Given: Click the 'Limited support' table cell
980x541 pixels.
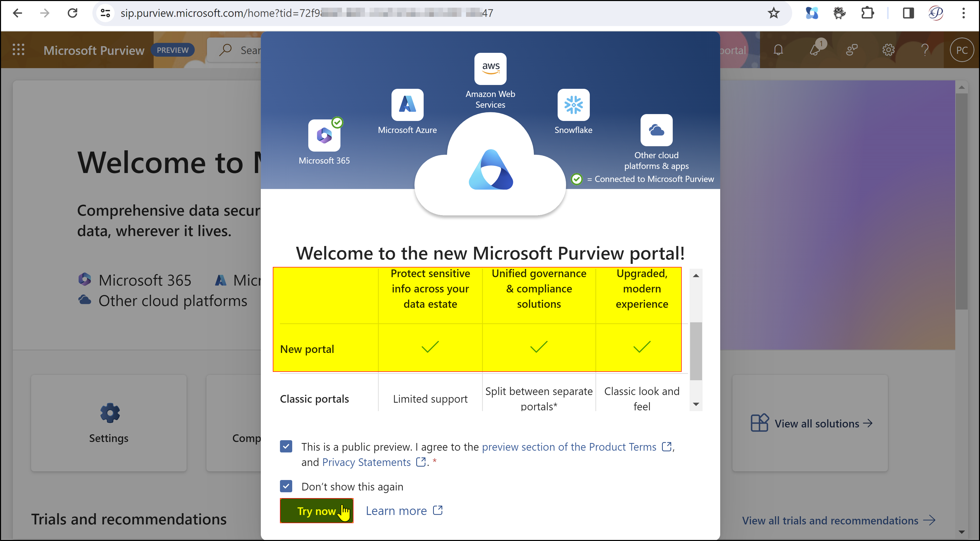Looking at the screenshot, I should click(430, 399).
